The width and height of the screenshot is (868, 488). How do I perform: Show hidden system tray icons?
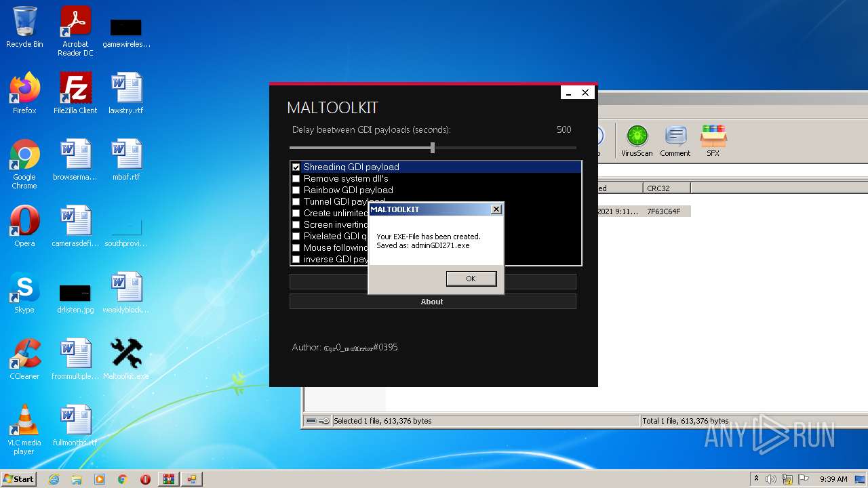point(756,479)
